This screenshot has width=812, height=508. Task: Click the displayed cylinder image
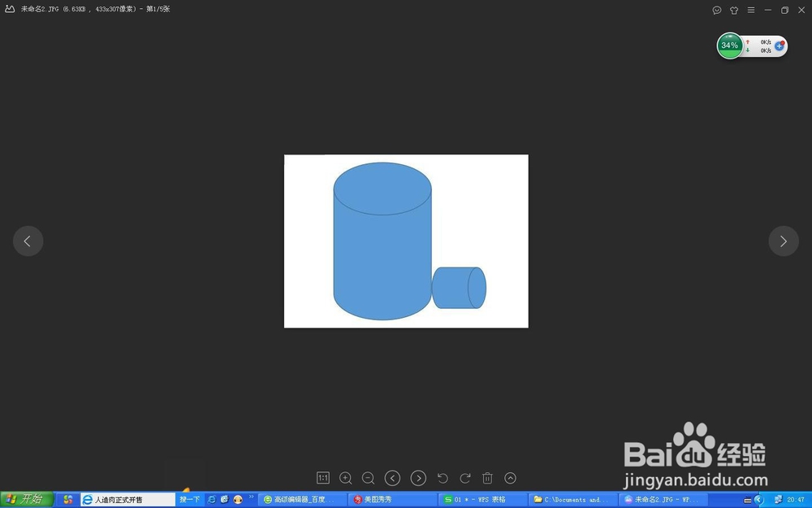406,241
